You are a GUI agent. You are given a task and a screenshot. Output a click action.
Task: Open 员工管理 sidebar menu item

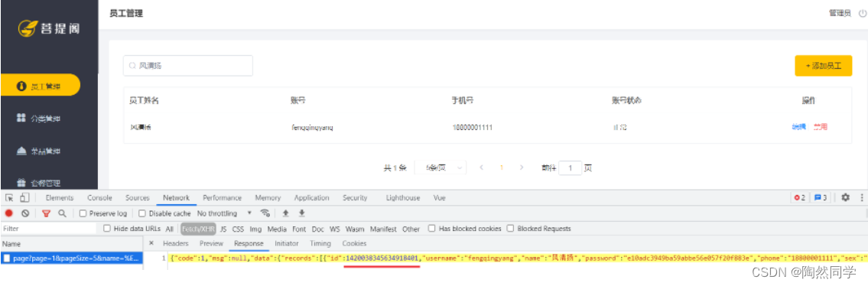41,85
